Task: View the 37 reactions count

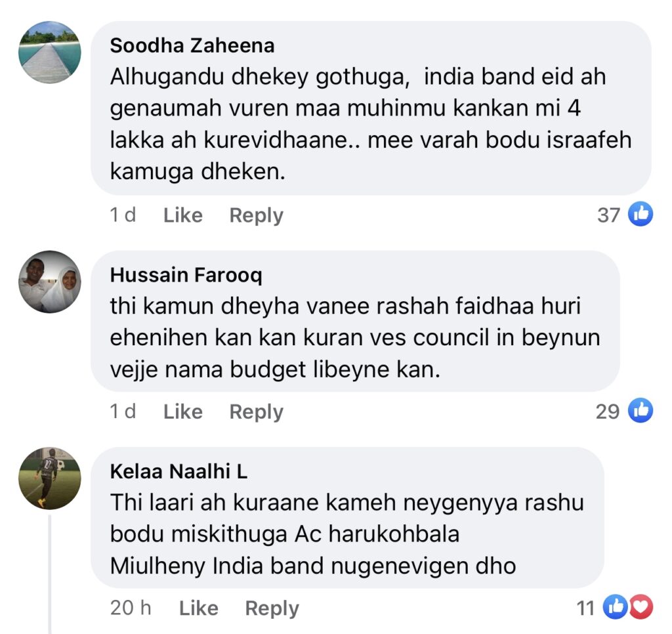Action: point(608,215)
